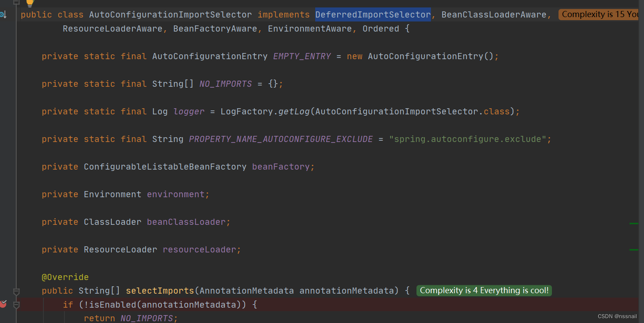
Task: Click the green 'Complexity is 4 Everything is cool!' hint
Action: click(484, 291)
